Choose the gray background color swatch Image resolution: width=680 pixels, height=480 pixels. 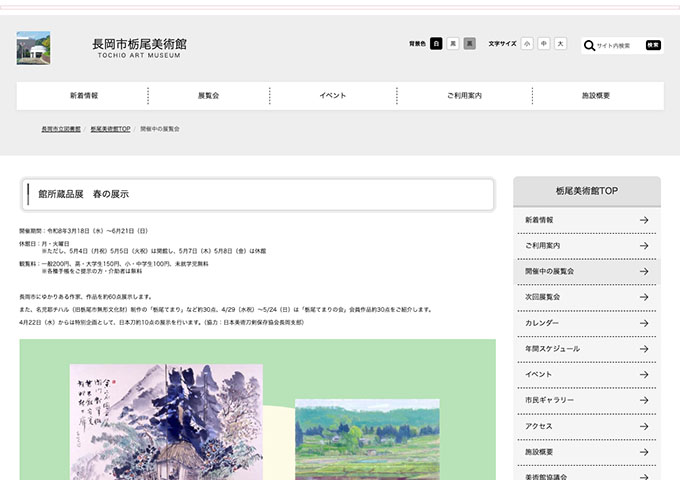[x=469, y=43]
